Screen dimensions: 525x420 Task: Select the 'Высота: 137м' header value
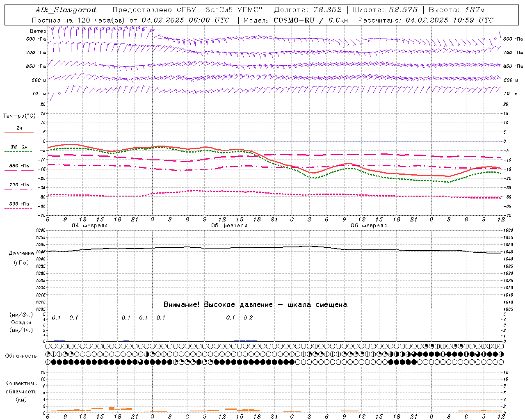click(457, 10)
